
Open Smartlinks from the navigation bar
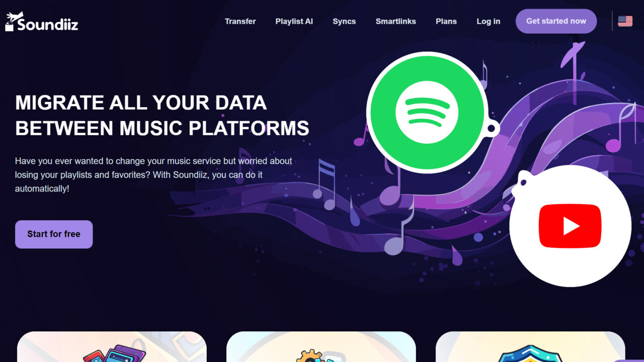395,21
